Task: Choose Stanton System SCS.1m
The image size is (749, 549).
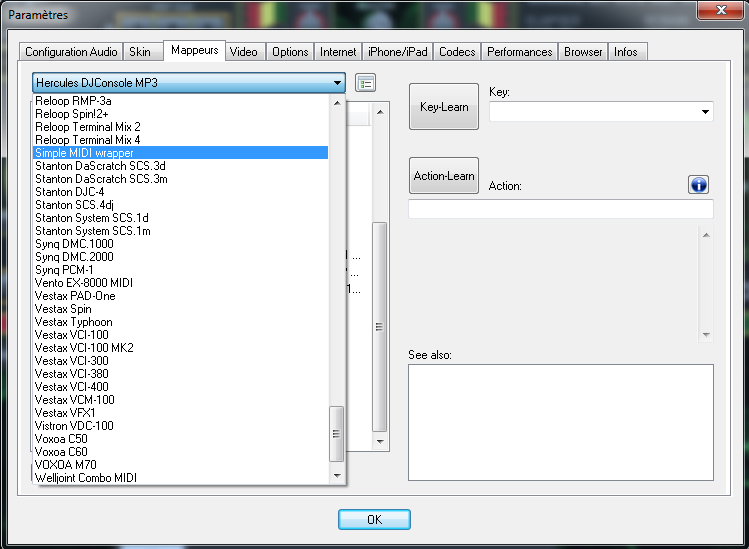Action: click(181, 231)
